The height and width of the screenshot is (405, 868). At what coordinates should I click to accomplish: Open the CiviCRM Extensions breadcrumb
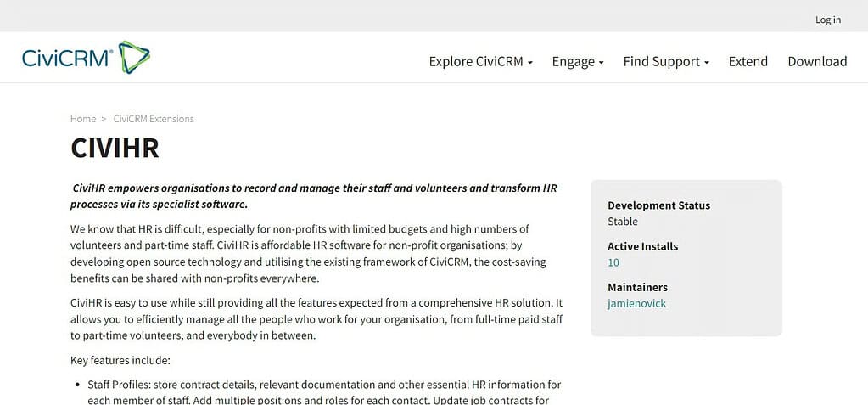tap(154, 119)
